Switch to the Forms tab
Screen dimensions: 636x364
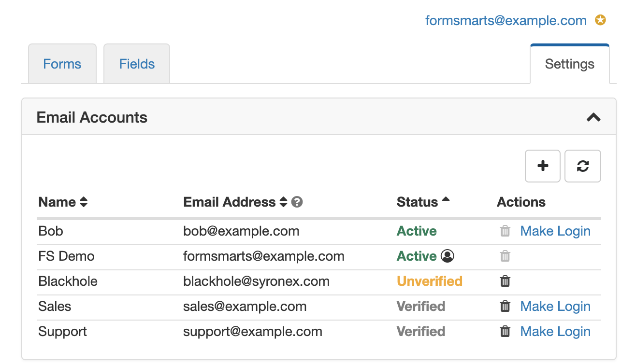(62, 64)
